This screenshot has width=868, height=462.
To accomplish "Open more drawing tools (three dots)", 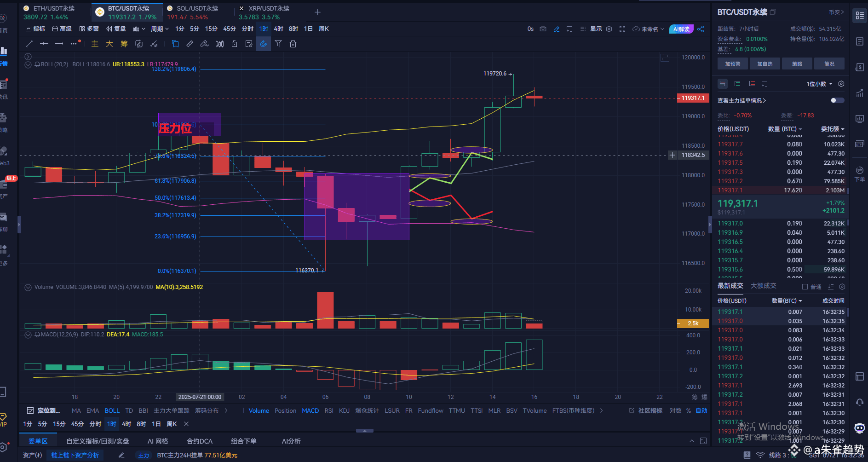I will click(74, 44).
